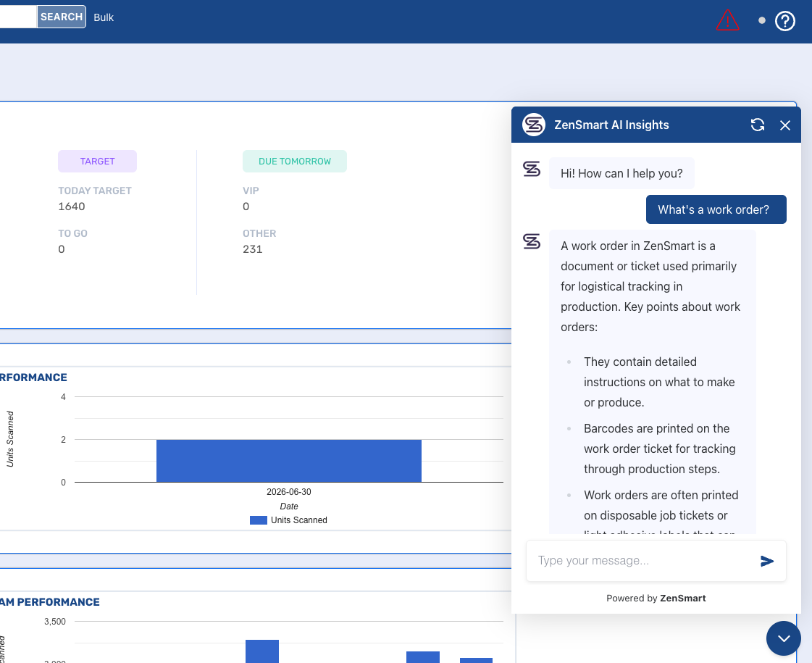Focus the 'Type your message...' input field
The image size is (812, 663).
[x=643, y=561]
